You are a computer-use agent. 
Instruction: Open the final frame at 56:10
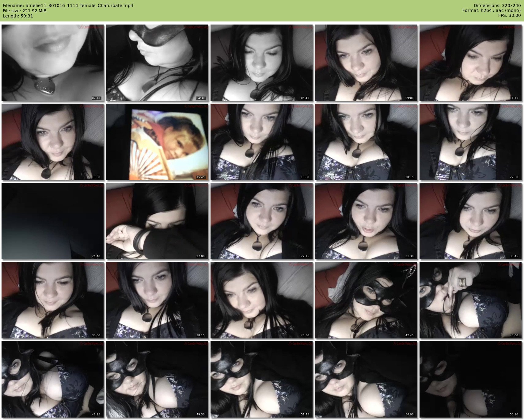pyautogui.click(x=470, y=379)
